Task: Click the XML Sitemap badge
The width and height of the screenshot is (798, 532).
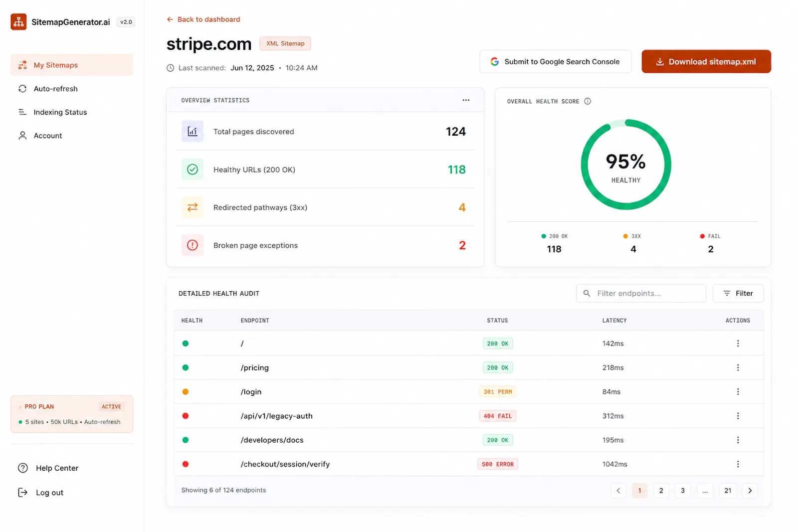Action: (285, 43)
